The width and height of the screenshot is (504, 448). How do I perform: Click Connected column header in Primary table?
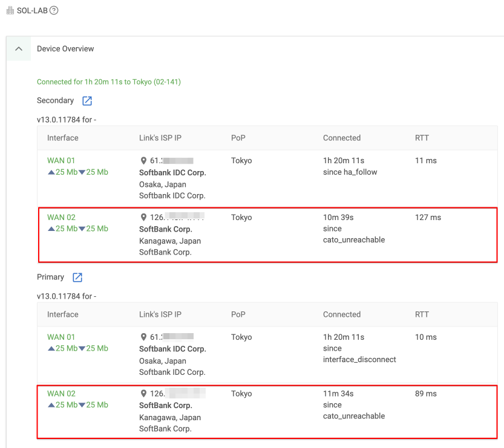click(x=341, y=314)
